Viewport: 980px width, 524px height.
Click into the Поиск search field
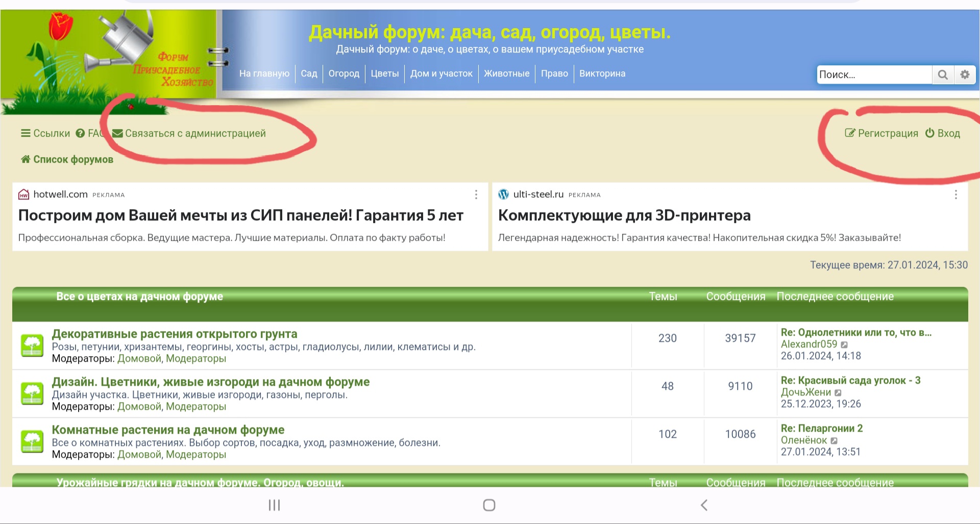click(873, 74)
